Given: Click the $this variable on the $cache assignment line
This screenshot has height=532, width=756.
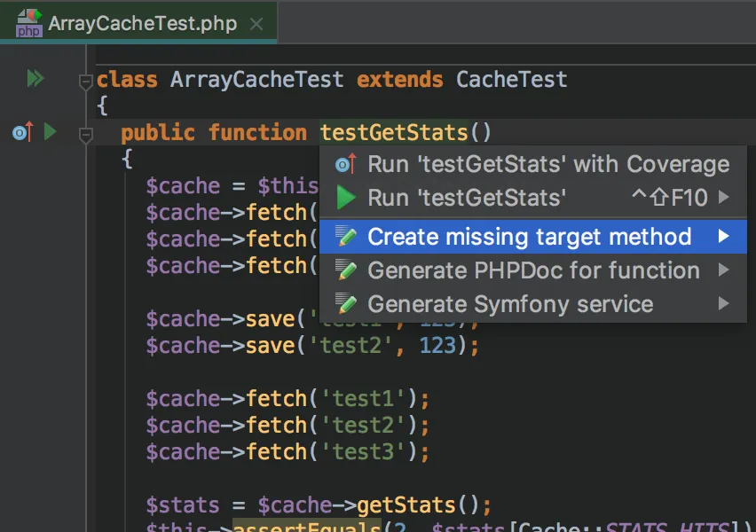Looking at the screenshot, I should (x=287, y=186).
